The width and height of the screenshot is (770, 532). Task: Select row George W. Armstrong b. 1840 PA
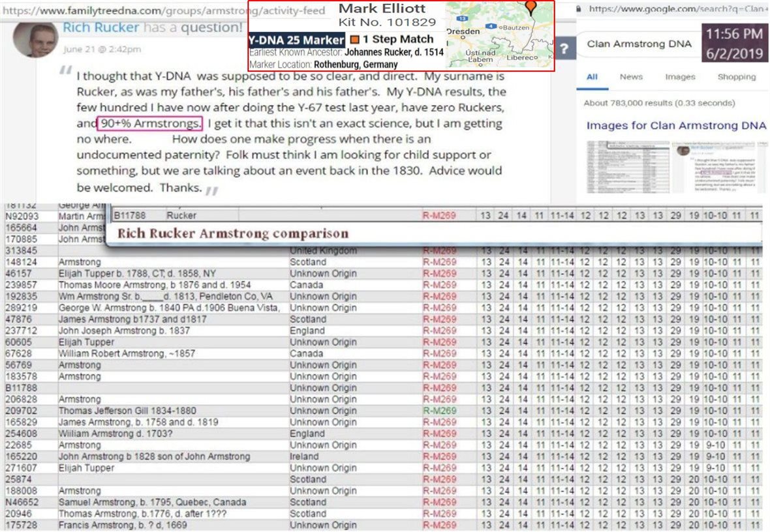pos(383,308)
